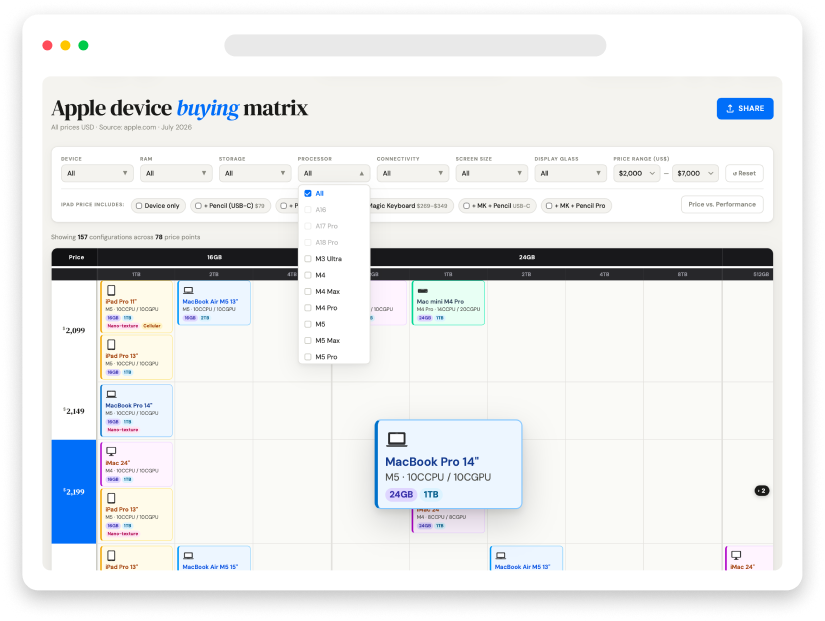Image resolution: width=825 pixels, height=621 pixels.
Task: Click the +2 overflow badge
Action: [762, 490]
